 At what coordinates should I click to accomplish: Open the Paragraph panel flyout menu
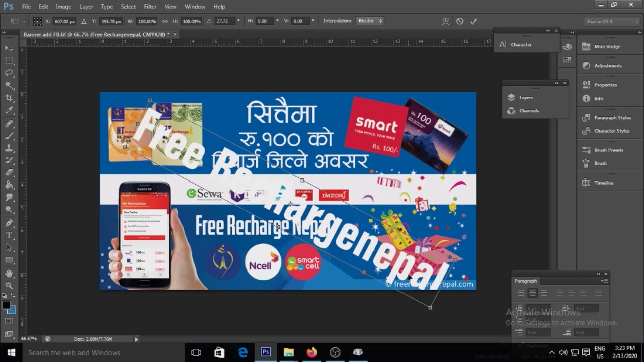coord(605,281)
